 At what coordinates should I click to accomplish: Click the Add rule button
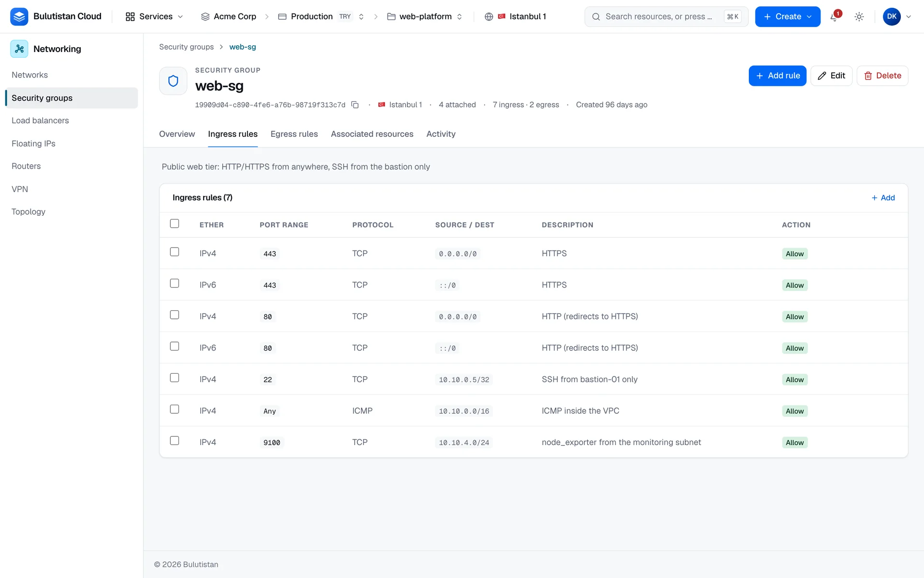coord(777,76)
